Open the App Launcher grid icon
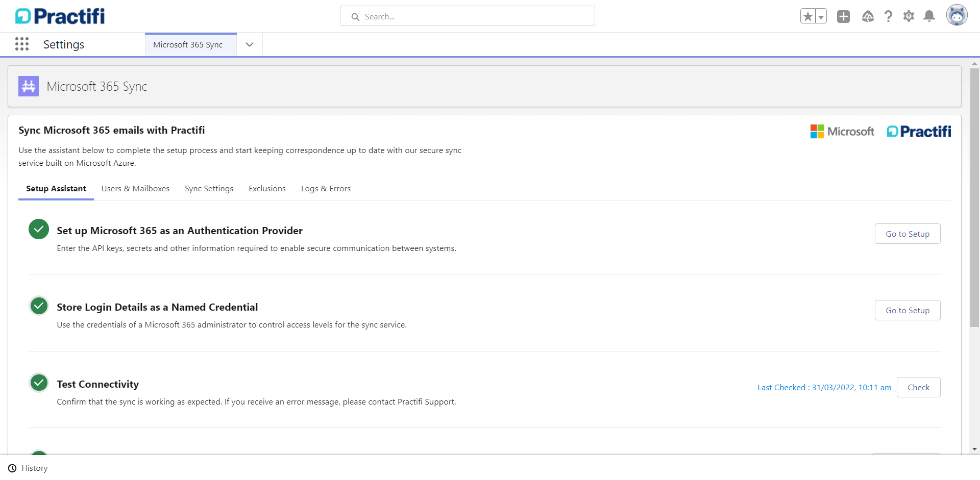 click(x=22, y=44)
